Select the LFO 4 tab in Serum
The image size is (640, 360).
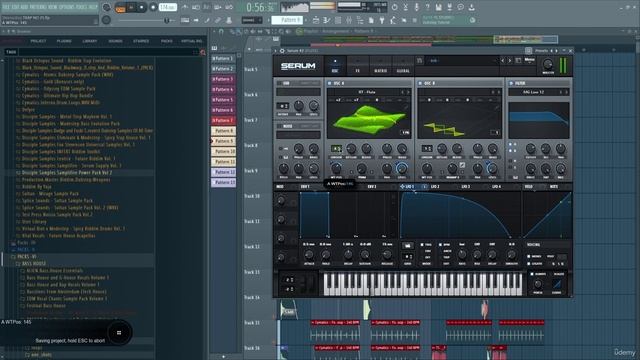point(496,187)
